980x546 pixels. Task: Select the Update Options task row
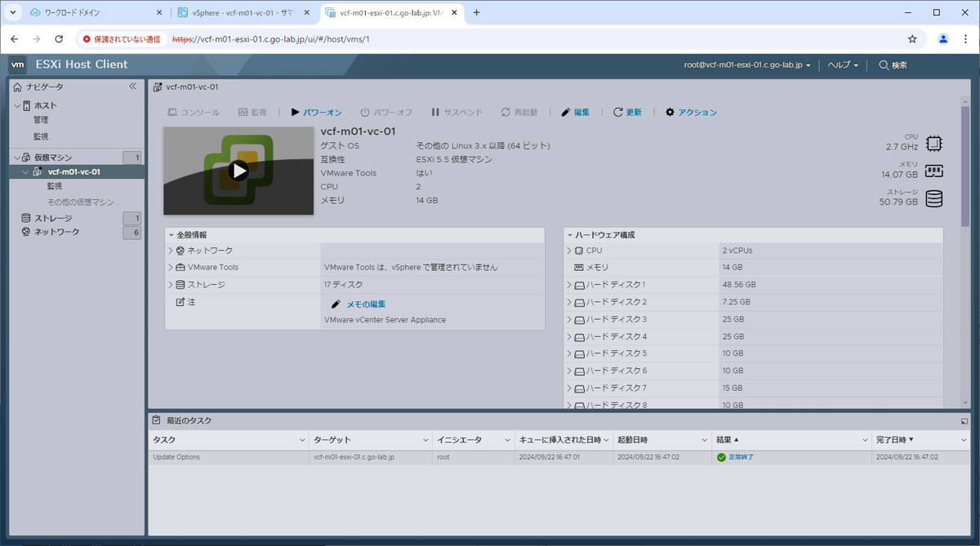point(559,457)
